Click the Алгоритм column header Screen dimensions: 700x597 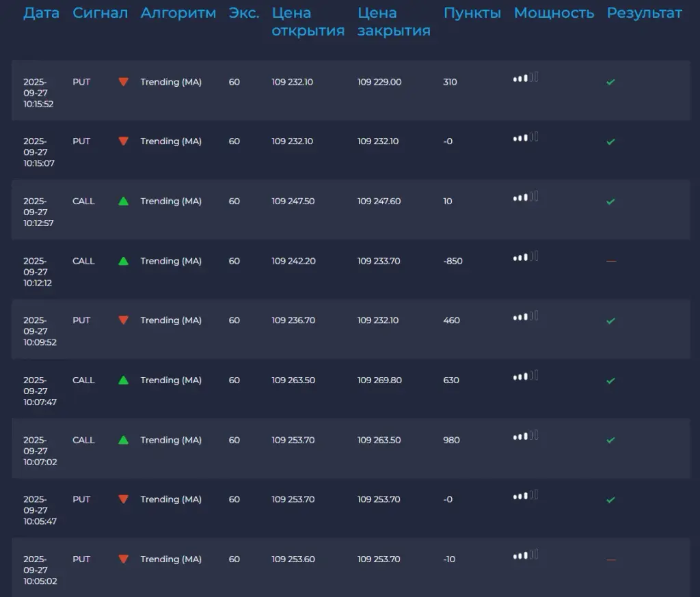point(178,13)
